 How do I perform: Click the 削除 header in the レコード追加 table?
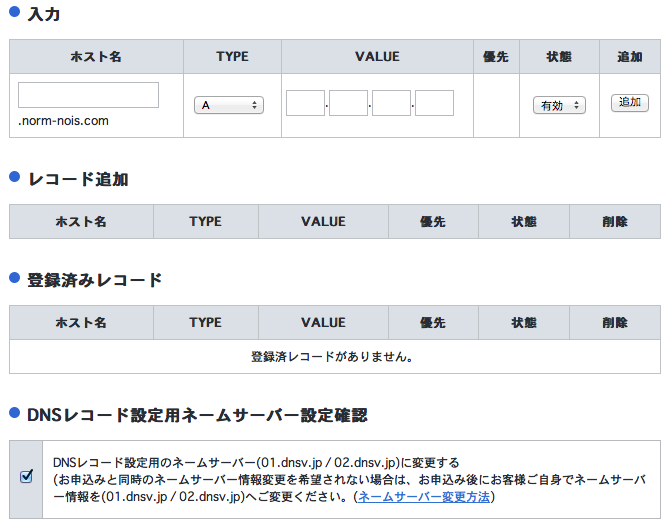click(615, 222)
